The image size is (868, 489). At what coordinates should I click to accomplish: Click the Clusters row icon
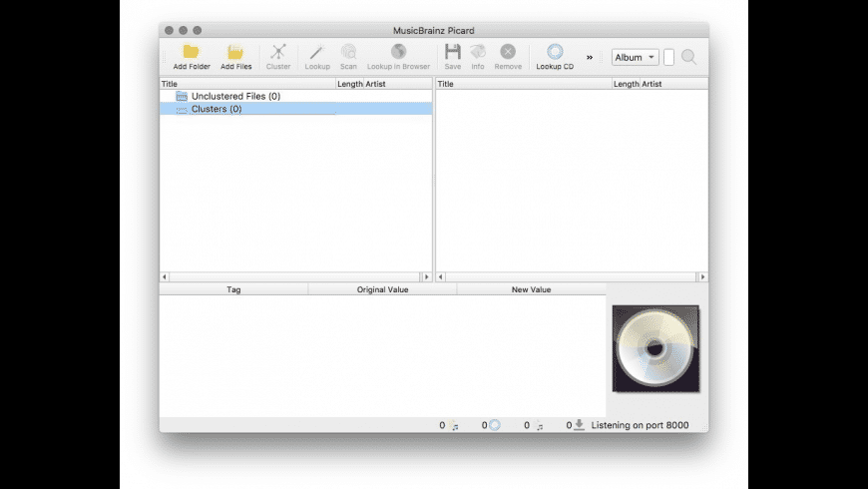coord(182,109)
